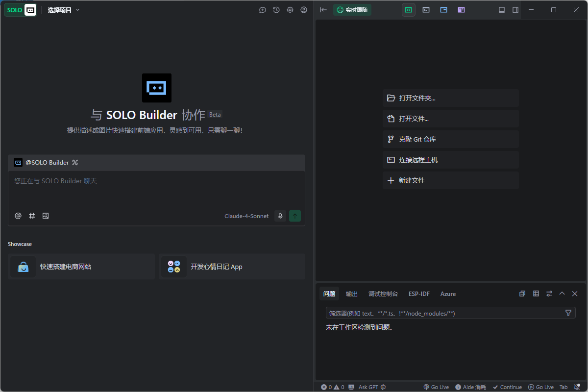Open chat history clock icon
588x392 pixels.
(276, 10)
